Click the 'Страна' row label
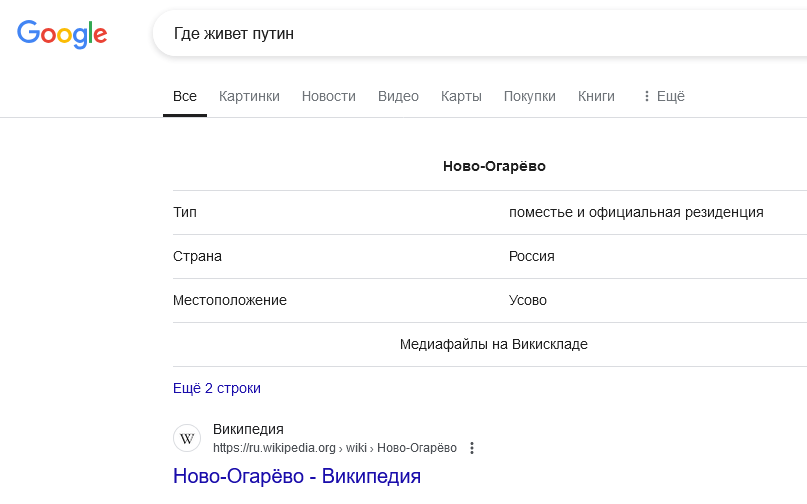Viewport: 807px width, 504px height. coord(197,256)
